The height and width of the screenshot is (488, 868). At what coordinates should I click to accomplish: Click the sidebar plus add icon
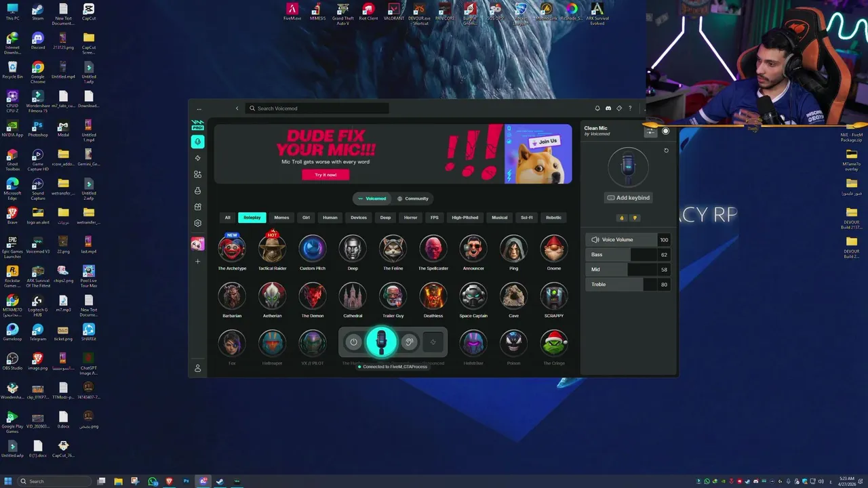tap(197, 261)
